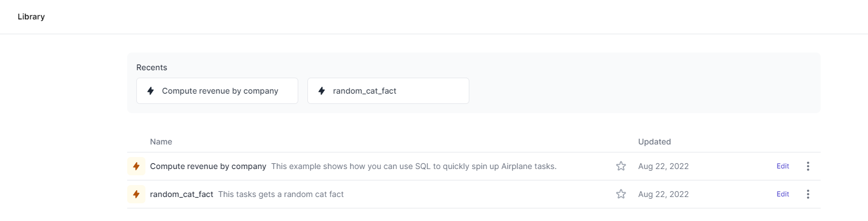Click bolt icon in random_cat_fact recent card

(x=322, y=91)
